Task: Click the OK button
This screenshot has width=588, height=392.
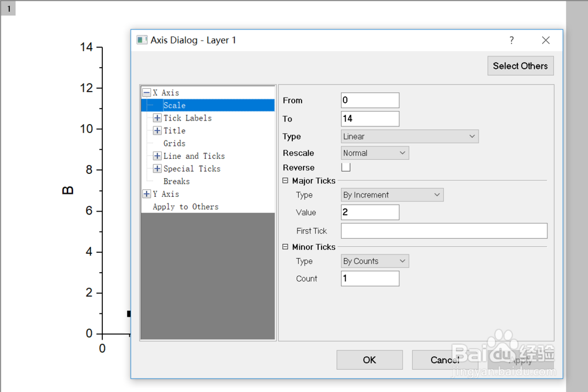Action: [369, 360]
